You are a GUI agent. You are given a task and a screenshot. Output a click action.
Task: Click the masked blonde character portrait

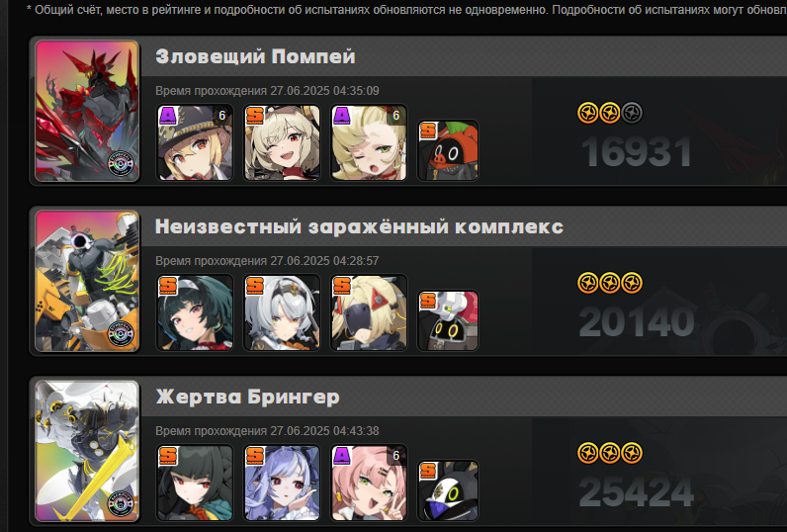(369, 312)
